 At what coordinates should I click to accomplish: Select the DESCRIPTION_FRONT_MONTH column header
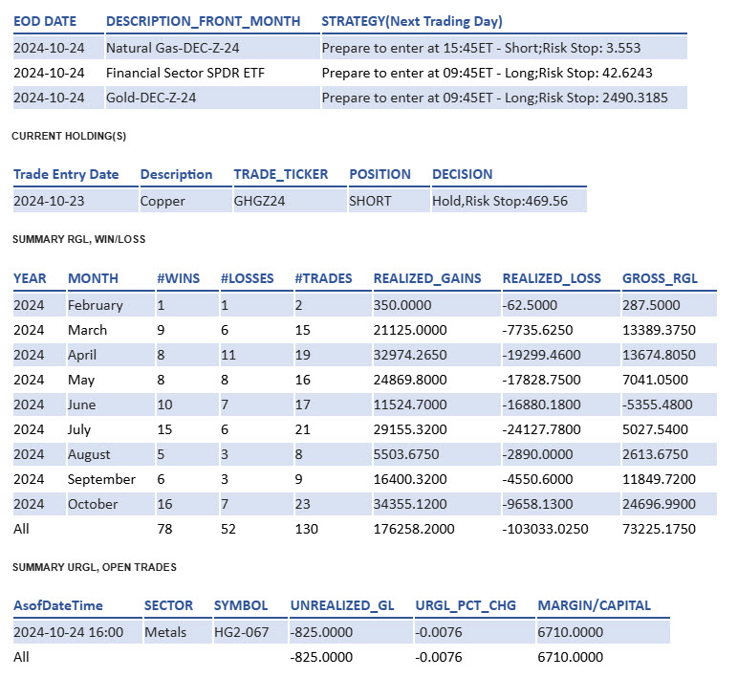click(x=203, y=21)
